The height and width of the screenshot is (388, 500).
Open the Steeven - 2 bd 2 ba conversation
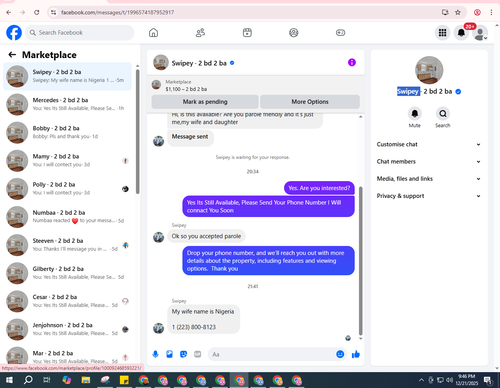pos(68,245)
